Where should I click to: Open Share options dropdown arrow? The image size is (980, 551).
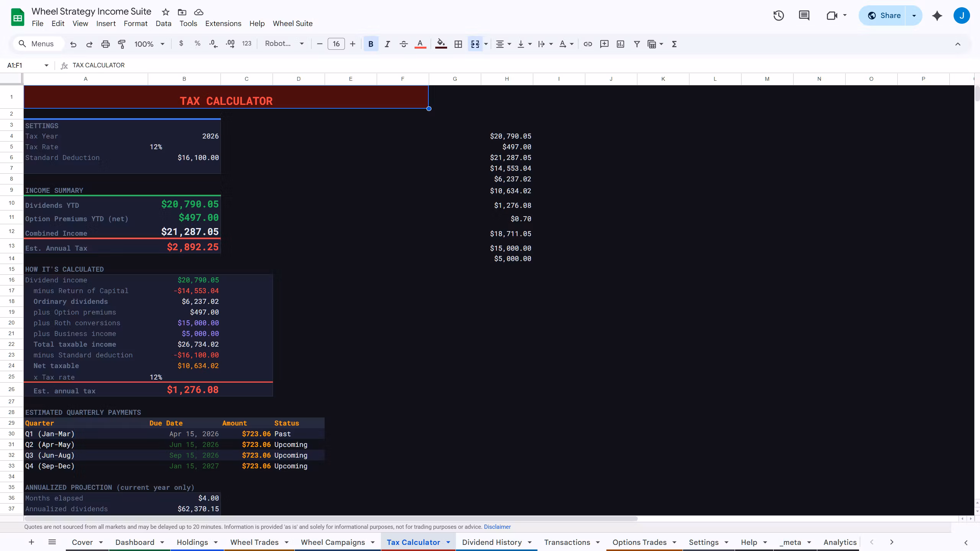click(x=914, y=16)
